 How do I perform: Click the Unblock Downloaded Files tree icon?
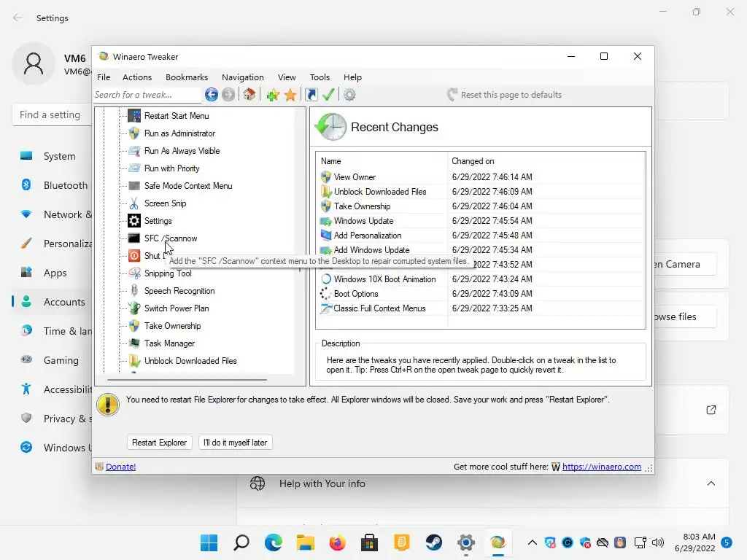(x=134, y=361)
